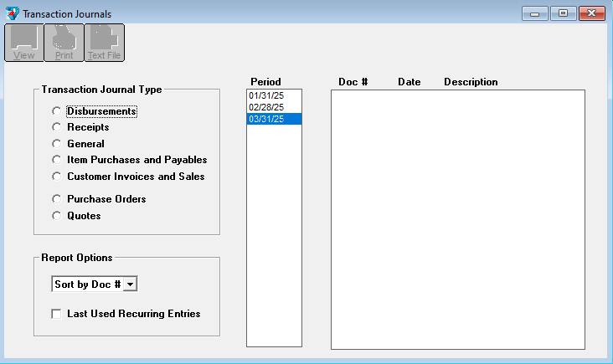Select the Purchase Orders radio button
Screen dimensions: 613x364
(57, 199)
